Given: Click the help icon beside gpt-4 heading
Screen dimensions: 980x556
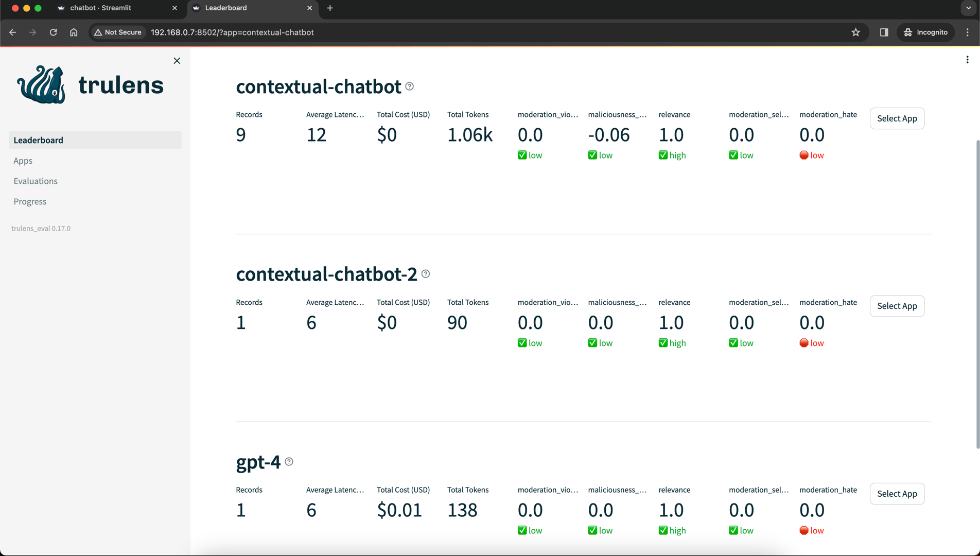Looking at the screenshot, I should click(x=289, y=462).
